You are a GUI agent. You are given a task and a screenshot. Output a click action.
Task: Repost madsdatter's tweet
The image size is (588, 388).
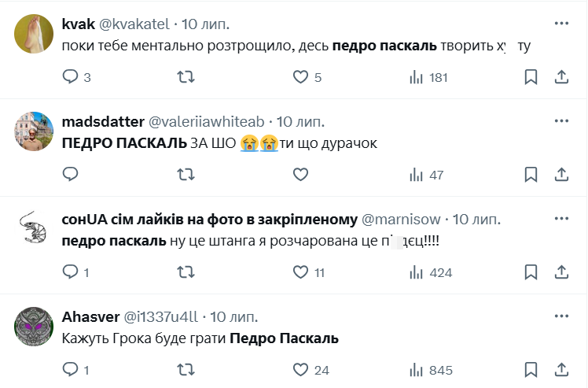click(186, 175)
